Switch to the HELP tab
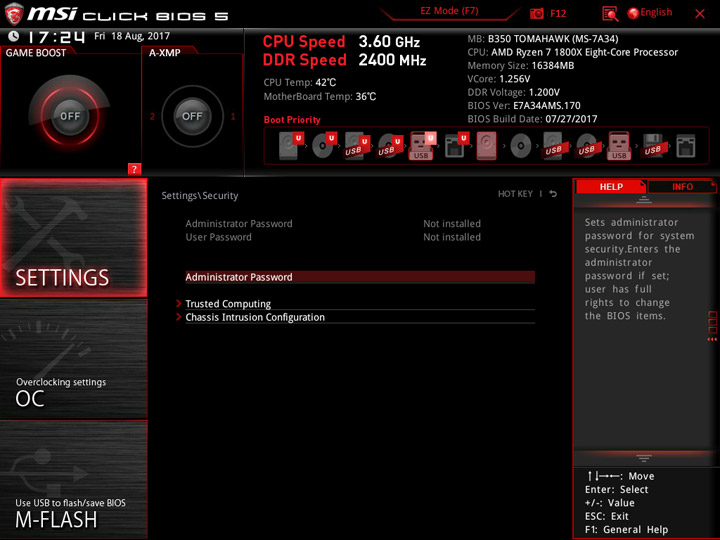 tap(611, 186)
